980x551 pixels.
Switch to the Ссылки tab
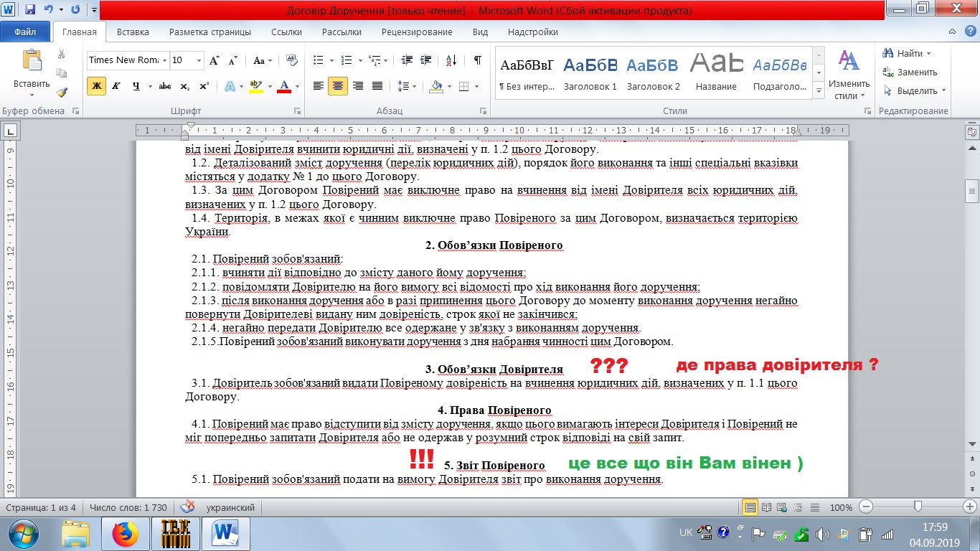coord(287,32)
